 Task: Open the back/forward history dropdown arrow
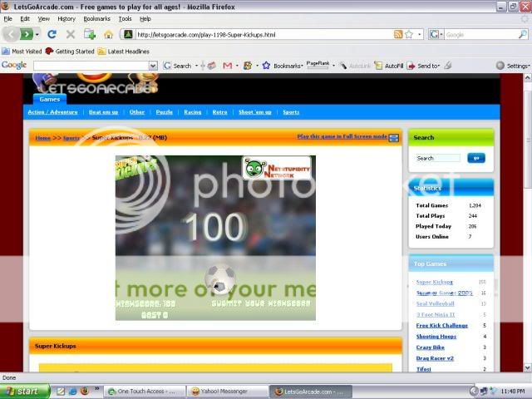(x=37, y=34)
